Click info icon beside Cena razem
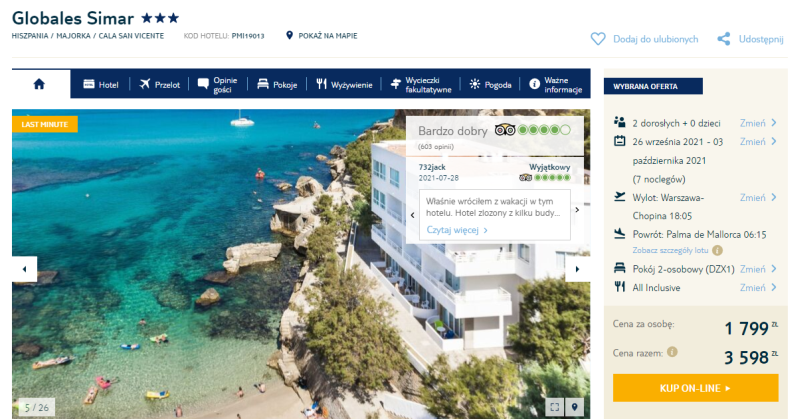 coord(672,352)
